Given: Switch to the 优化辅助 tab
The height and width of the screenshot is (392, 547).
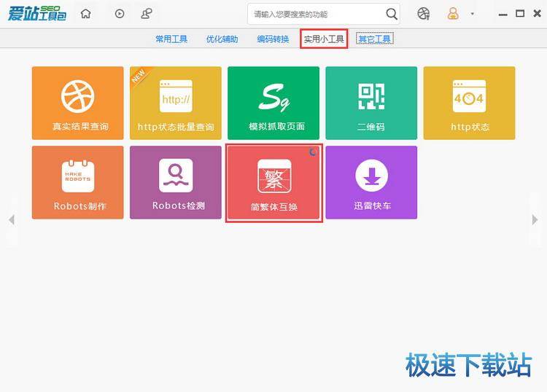Looking at the screenshot, I should tap(222, 39).
